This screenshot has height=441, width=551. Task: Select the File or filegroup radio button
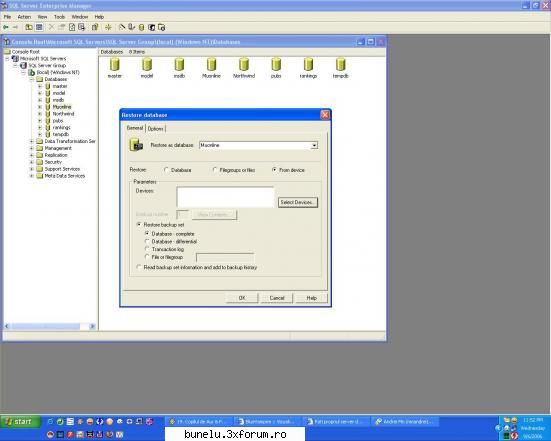coord(147,257)
